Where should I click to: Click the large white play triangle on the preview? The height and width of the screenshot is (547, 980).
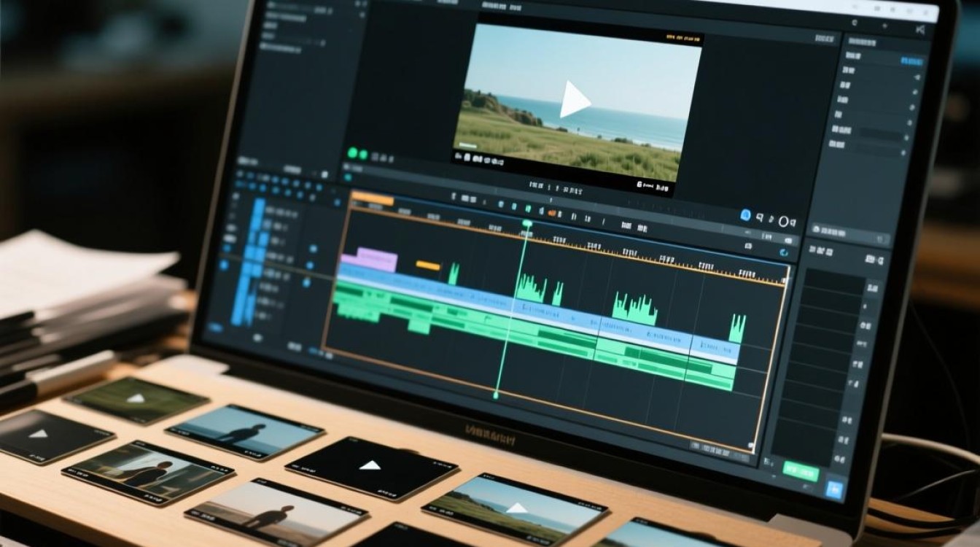click(x=573, y=100)
